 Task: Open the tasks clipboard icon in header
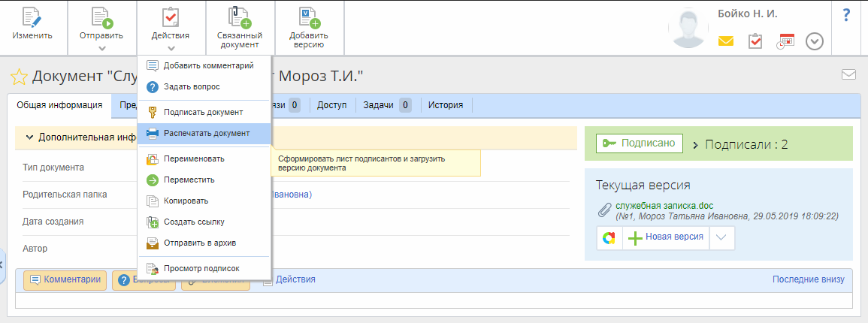click(x=755, y=41)
